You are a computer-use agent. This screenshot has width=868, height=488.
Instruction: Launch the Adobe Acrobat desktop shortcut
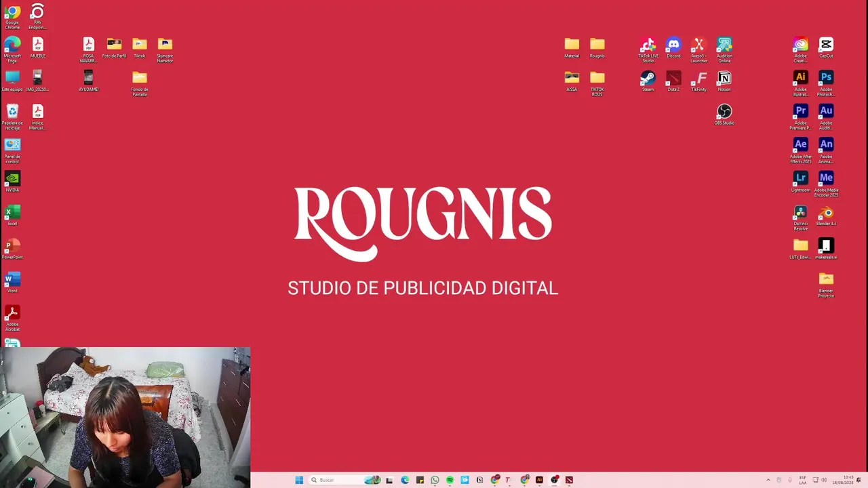[12, 318]
